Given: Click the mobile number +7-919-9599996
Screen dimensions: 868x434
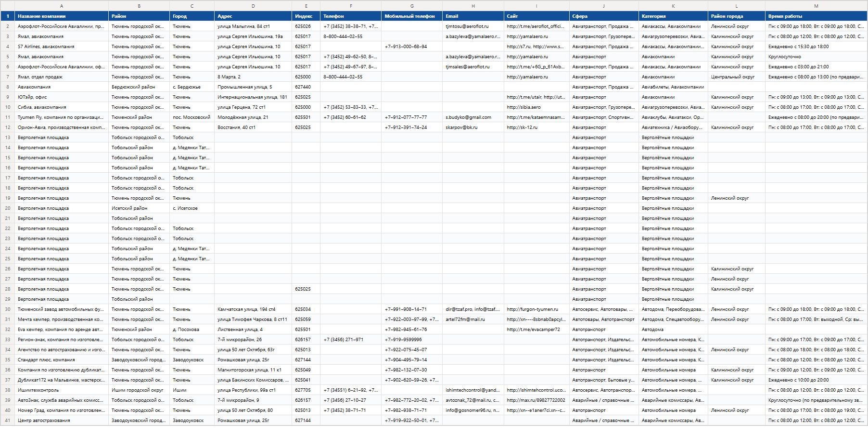Looking at the screenshot, I should (x=412, y=340).
